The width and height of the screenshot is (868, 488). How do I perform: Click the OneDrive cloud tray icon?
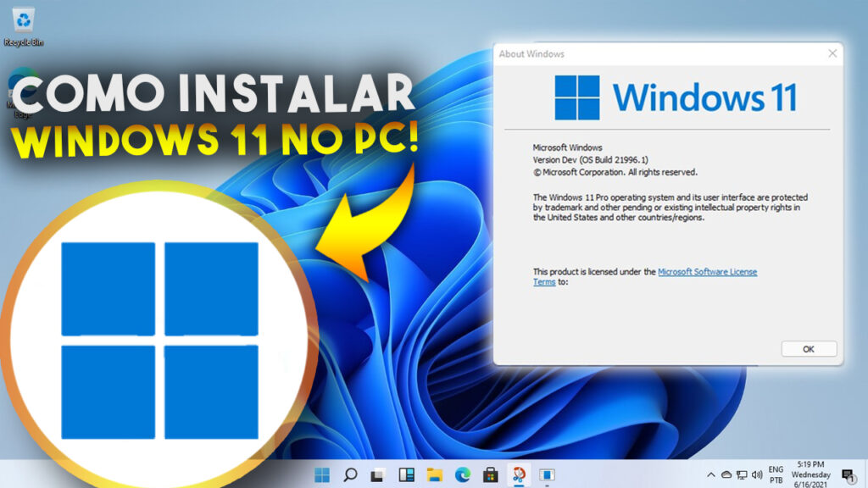(726, 475)
